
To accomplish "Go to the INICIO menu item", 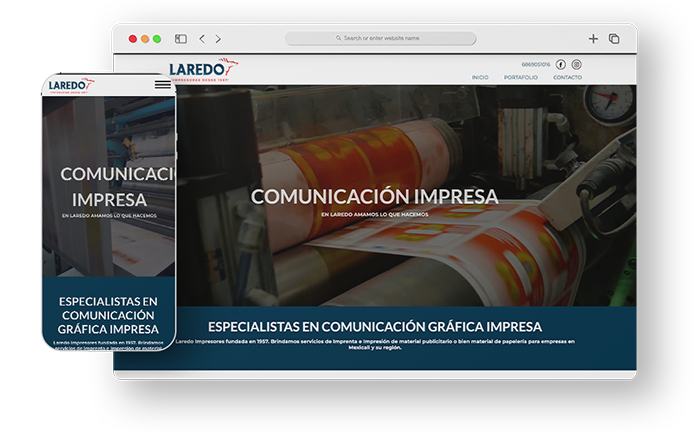I will (x=480, y=77).
